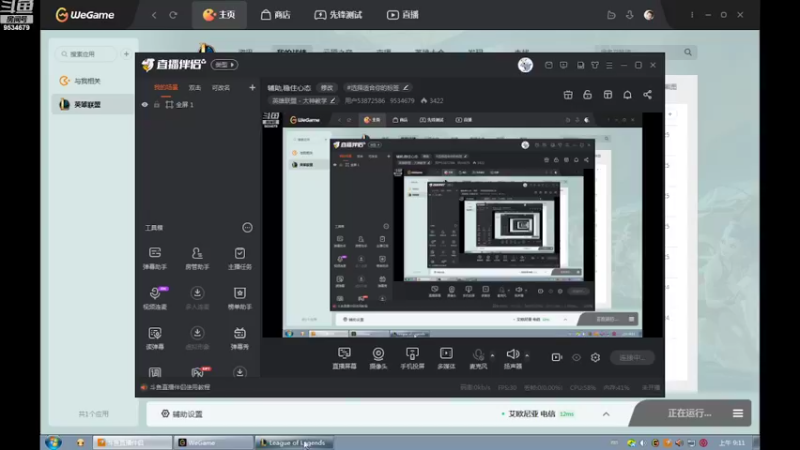Viewport: 800px width, 450px height.
Task: Add a new scene with plus button
Action: pyautogui.click(x=252, y=88)
